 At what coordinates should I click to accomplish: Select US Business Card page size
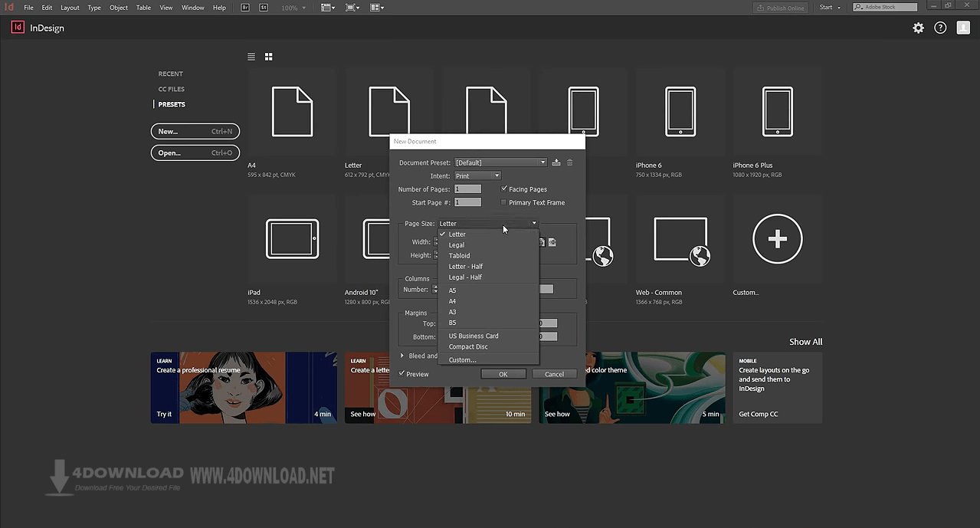tap(488, 336)
